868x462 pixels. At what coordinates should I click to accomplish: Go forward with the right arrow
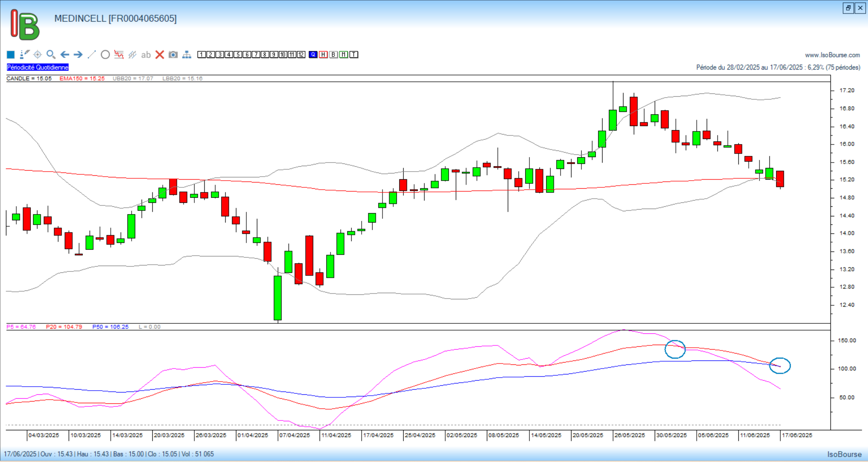(x=78, y=55)
